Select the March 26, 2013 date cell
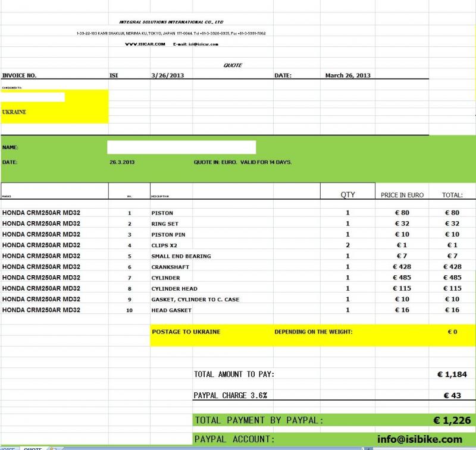 tap(348, 75)
